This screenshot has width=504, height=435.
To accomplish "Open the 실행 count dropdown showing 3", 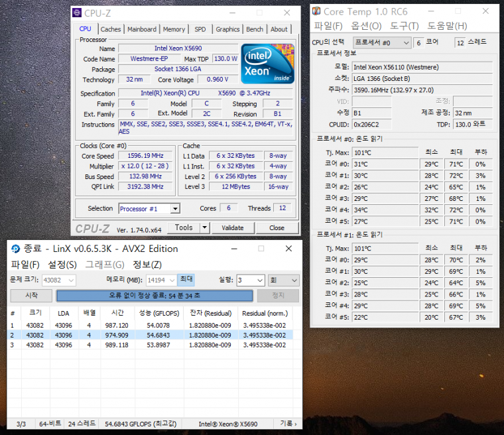I will (x=251, y=280).
